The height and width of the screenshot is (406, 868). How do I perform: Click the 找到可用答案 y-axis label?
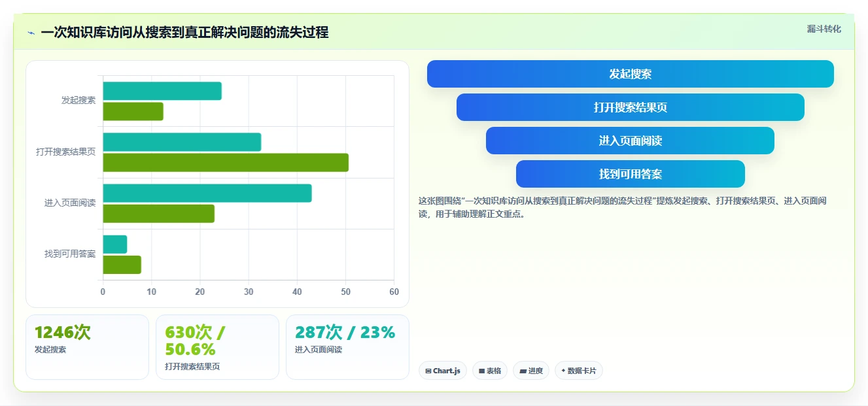[x=70, y=254]
